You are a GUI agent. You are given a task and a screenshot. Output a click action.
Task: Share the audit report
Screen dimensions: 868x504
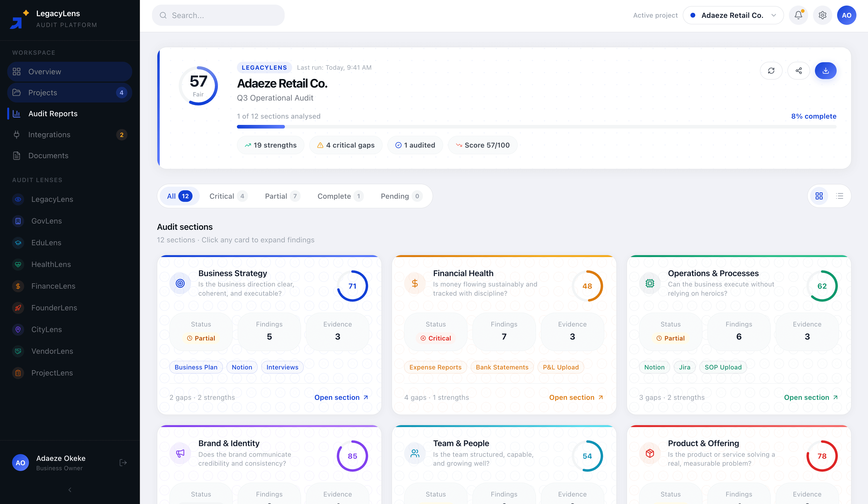click(799, 71)
